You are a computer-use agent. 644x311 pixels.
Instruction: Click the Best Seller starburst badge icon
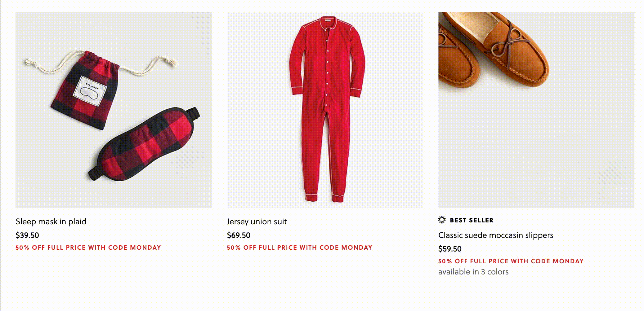click(x=442, y=220)
